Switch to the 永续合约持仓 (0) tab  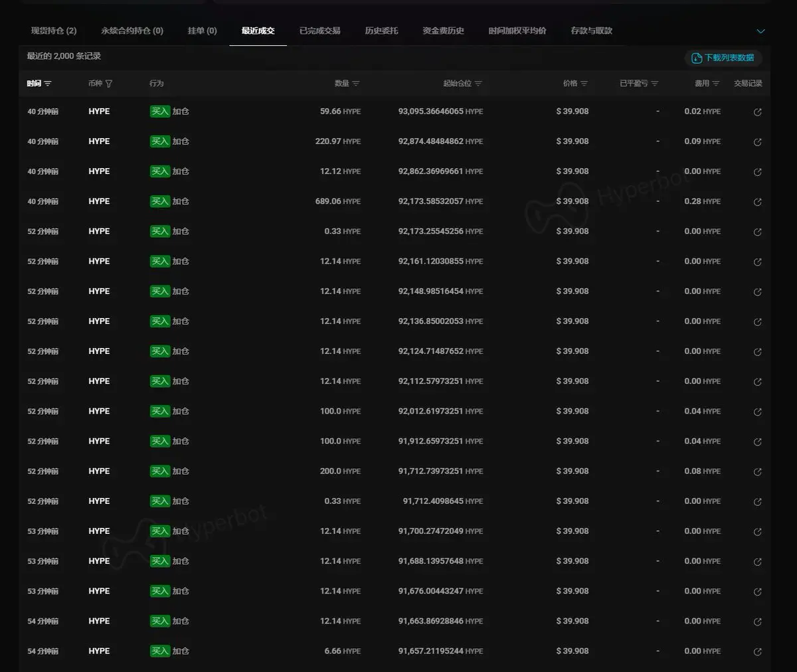[132, 31]
